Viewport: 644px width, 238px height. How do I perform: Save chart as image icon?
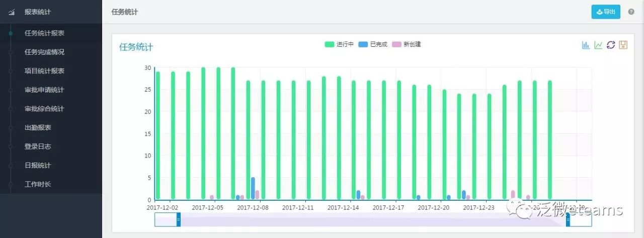[623, 45]
